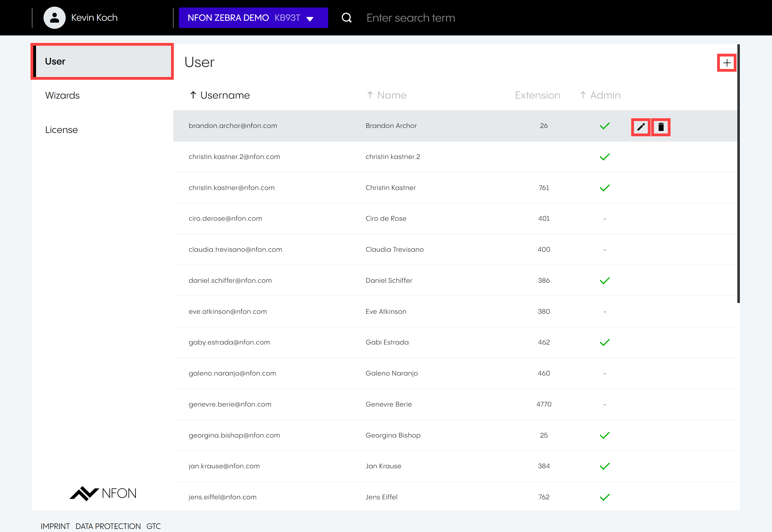Viewport: 772px width, 532px height.
Task: Click the NFON logo in sidebar
Action: [x=103, y=493]
